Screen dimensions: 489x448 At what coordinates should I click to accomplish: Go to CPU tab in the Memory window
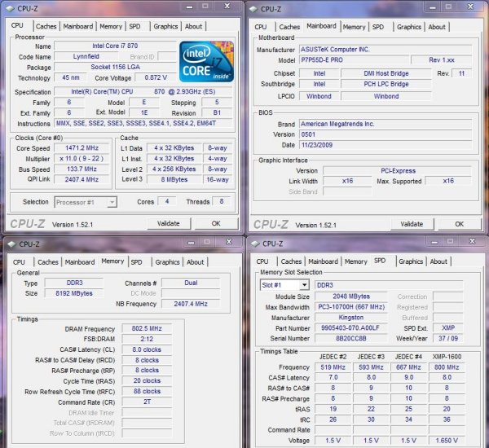tap(19, 262)
